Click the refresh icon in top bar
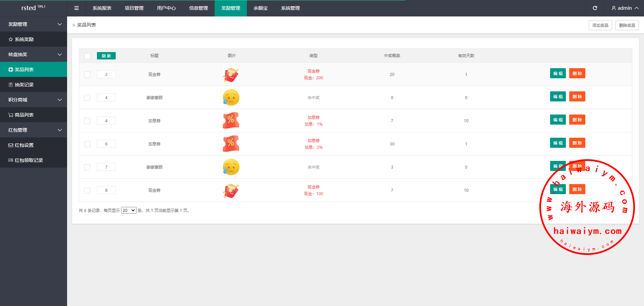This screenshot has width=644, height=306. [x=595, y=8]
